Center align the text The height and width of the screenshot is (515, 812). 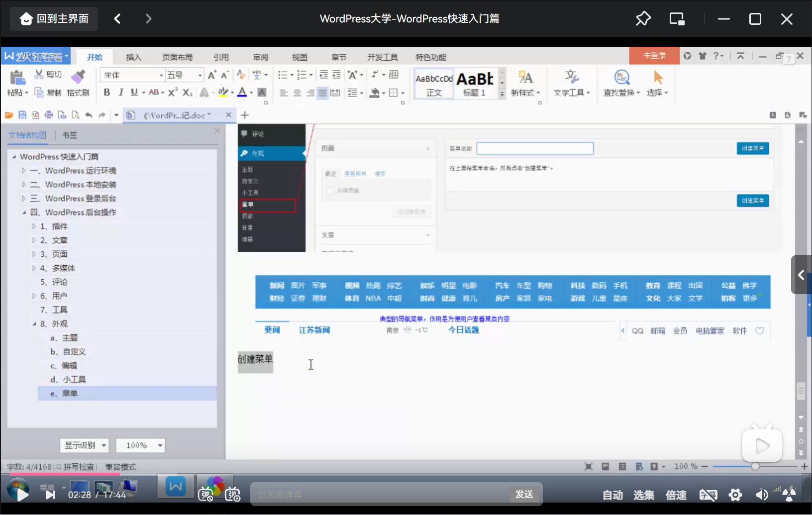(297, 93)
